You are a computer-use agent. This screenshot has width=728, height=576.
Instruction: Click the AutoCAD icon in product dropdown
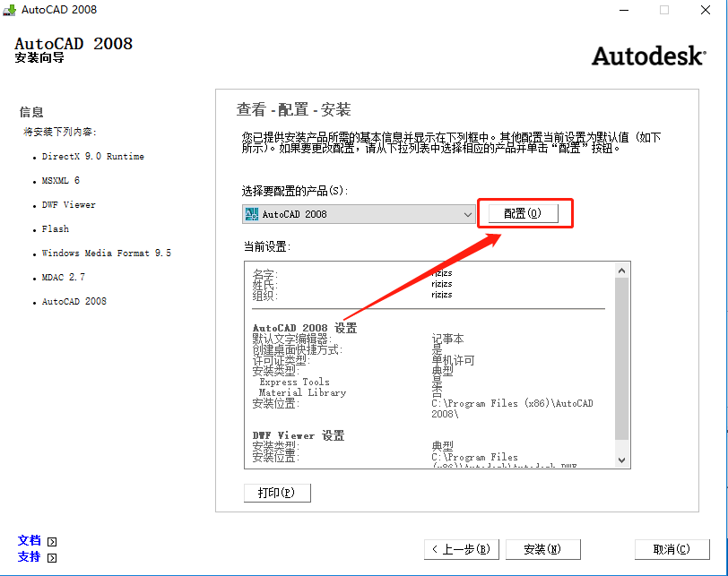(252, 214)
